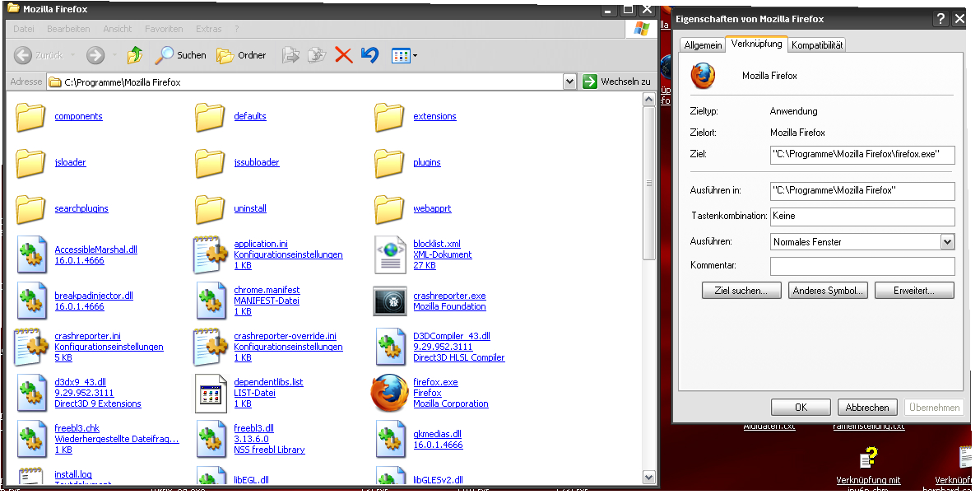This screenshot has height=499, width=980.
Task: Select the Verknüpfung tab
Action: point(756,44)
